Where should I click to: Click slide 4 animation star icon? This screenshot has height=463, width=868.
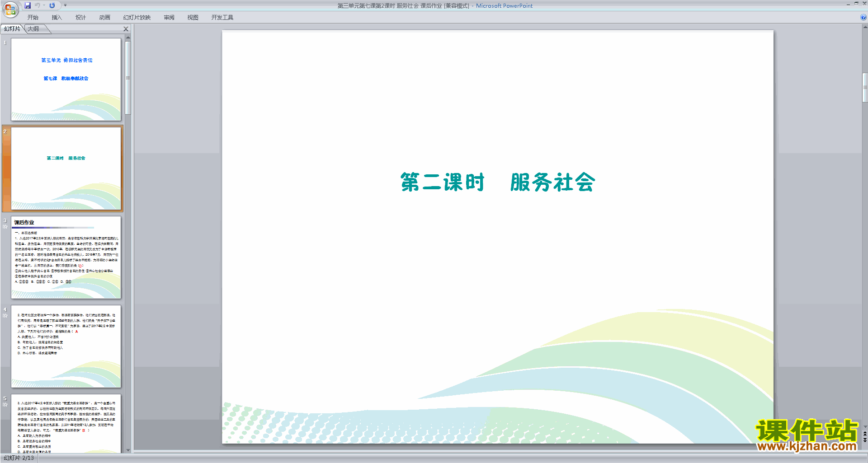(x=5, y=316)
